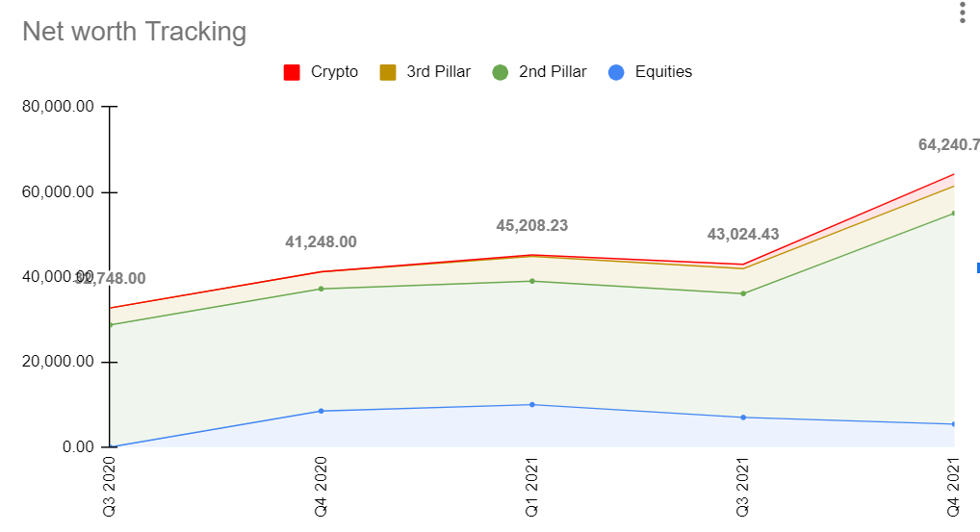Click the green 2nd Pillar legend dot
Image resolution: width=980 pixels, height=532 pixels.
click(500, 72)
